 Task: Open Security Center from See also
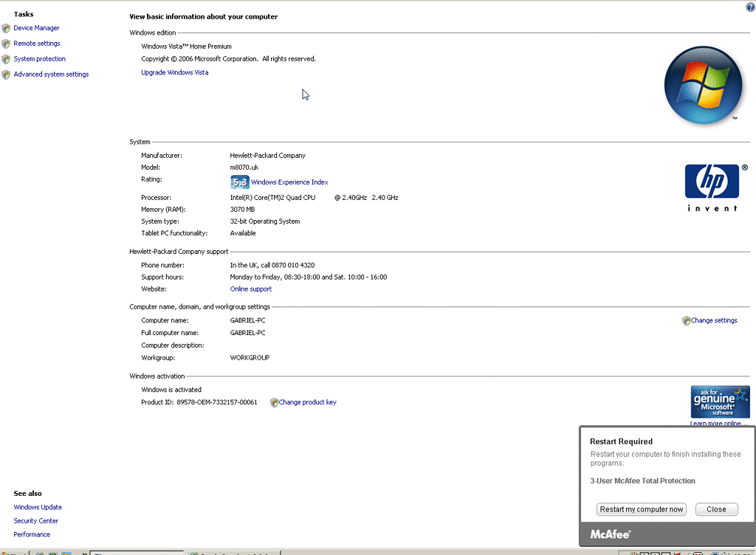[35, 520]
